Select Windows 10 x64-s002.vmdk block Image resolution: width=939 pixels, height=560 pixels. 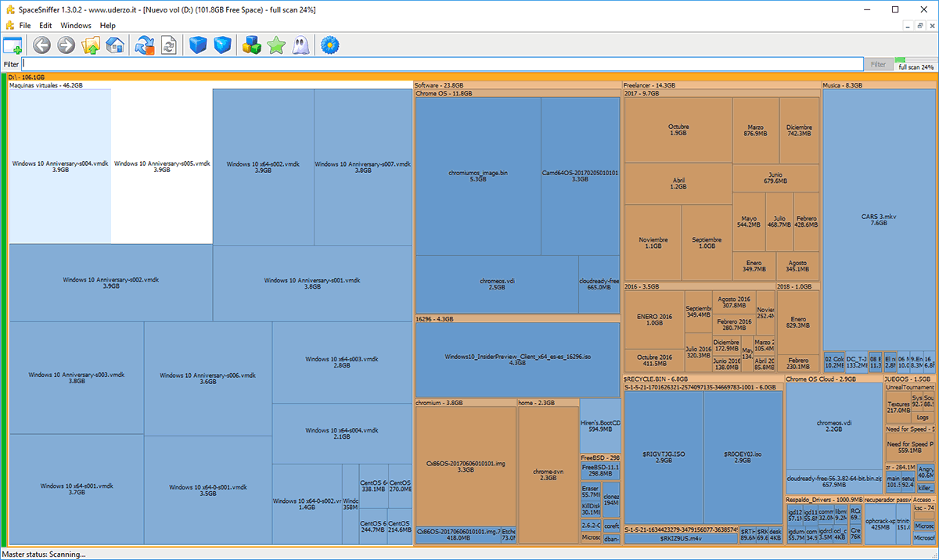(263, 167)
